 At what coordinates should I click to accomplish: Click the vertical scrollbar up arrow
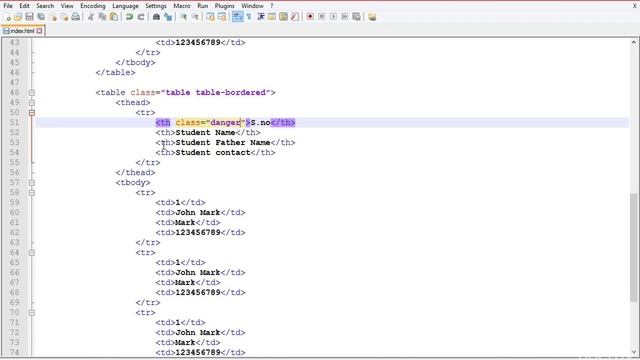pos(633,42)
